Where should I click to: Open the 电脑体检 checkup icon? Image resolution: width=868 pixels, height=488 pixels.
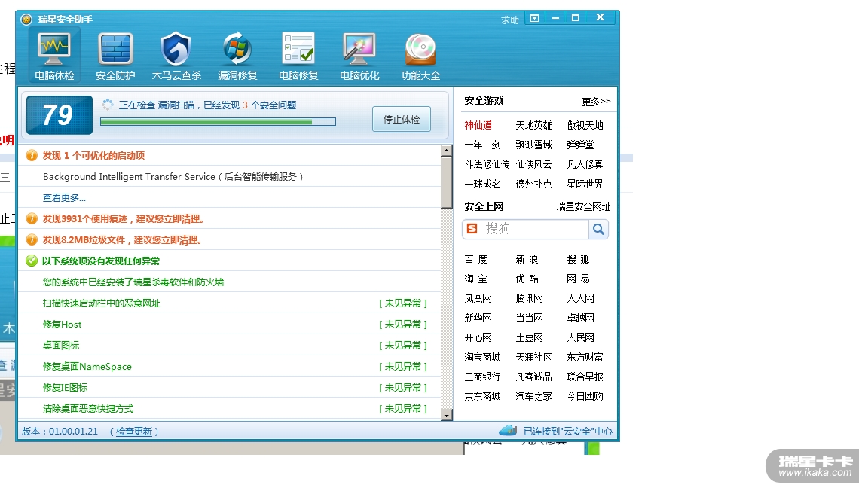[x=55, y=49]
